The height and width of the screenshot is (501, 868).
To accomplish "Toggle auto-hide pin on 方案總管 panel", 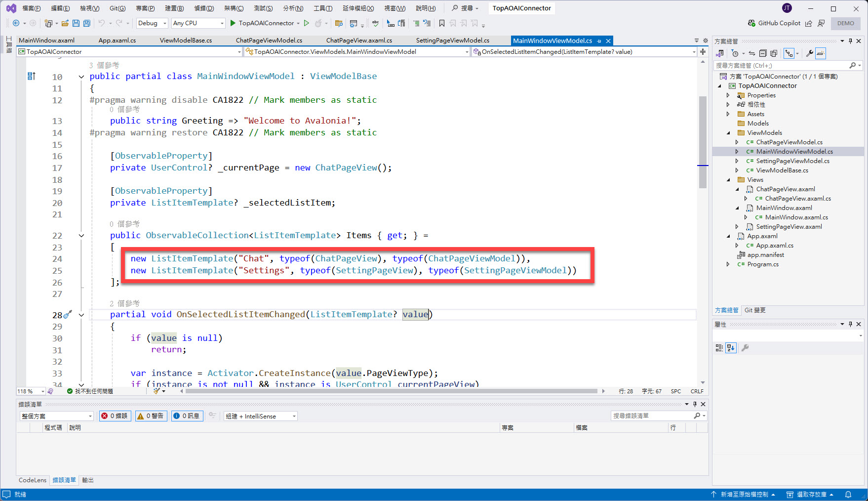I will (850, 41).
